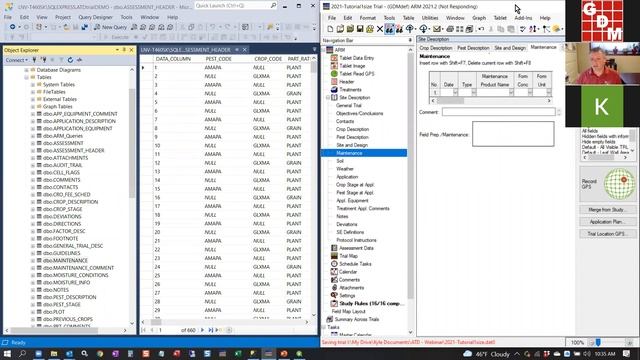The width and height of the screenshot is (640, 360).
Task: Open the Date dropdown in maintenance row 1
Action: (455, 93)
